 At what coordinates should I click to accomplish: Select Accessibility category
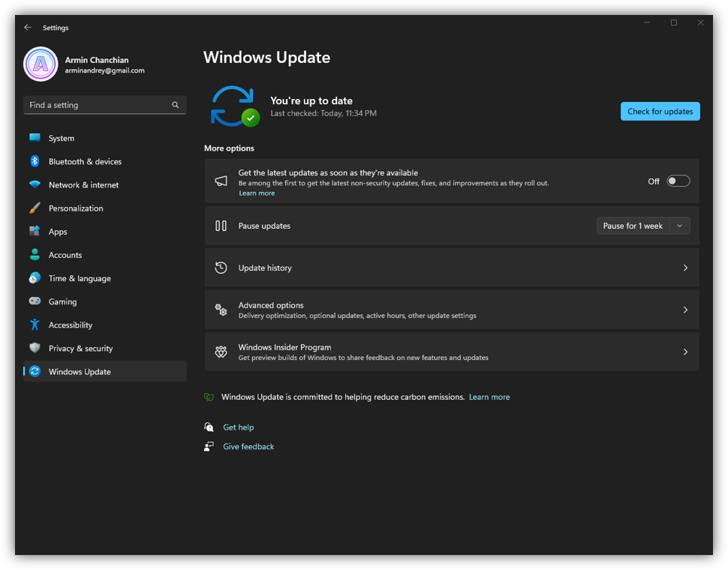pyautogui.click(x=105, y=325)
